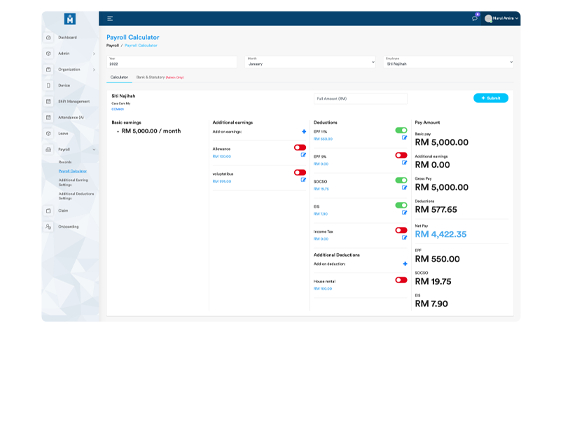Image resolution: width=562 pixels, height=422 pixels.
Task: Open the chat notifications icon
Action: [475, 18]
